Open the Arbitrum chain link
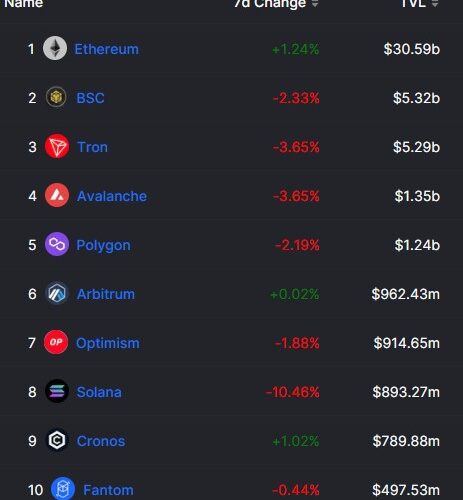Screen dimensions: 463x500 coord(106,294)
